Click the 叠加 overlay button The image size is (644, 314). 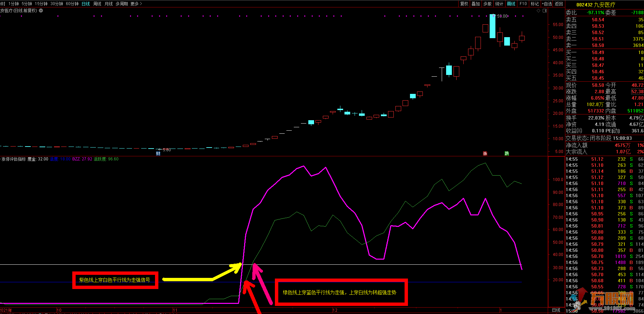coord(476,4)
